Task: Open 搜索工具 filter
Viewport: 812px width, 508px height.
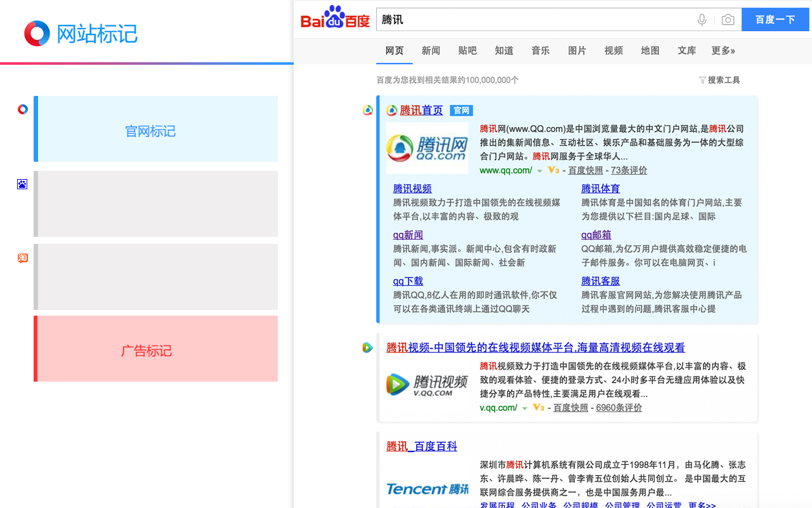Action: click(x=719, y=80)
